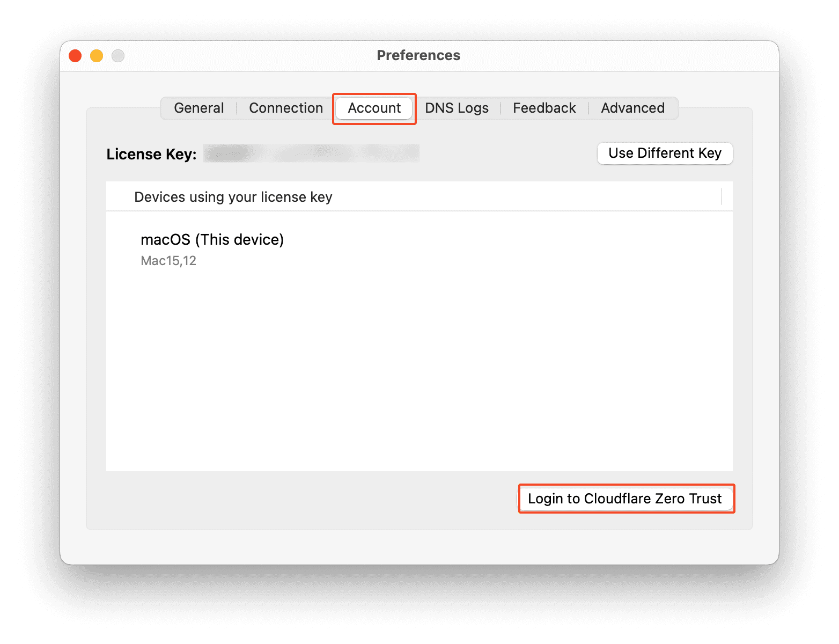Screen dimensions: 839x644
Task: Click the Use Different Key button
Action: 665,153
